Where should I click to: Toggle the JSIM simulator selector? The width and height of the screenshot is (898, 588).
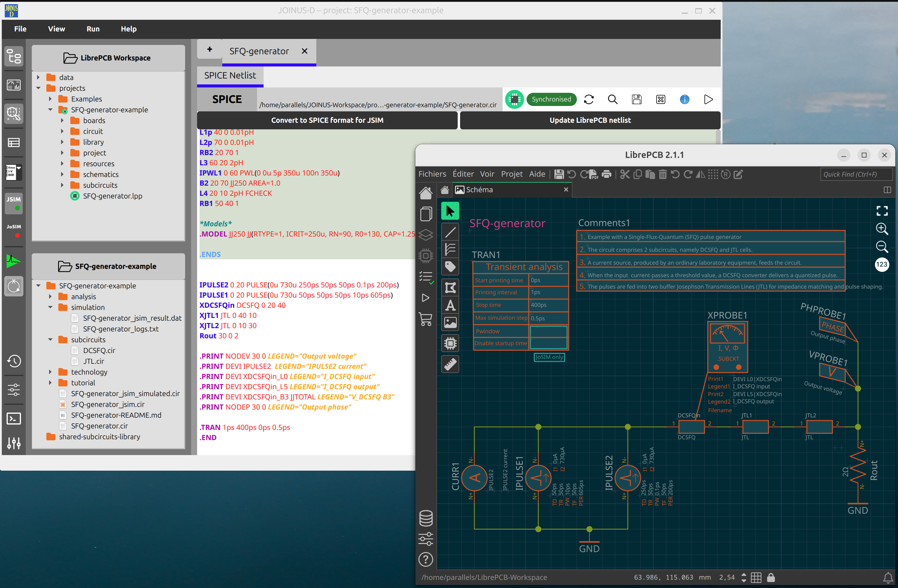(x=14, y=203)
